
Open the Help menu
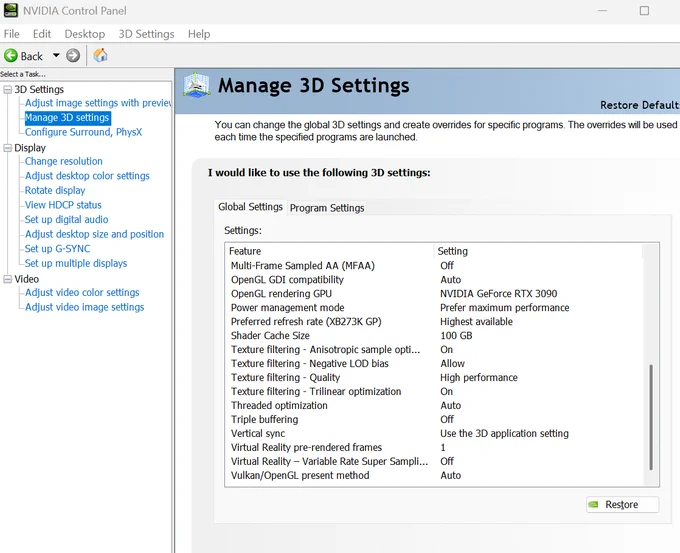tap(199, 34)
